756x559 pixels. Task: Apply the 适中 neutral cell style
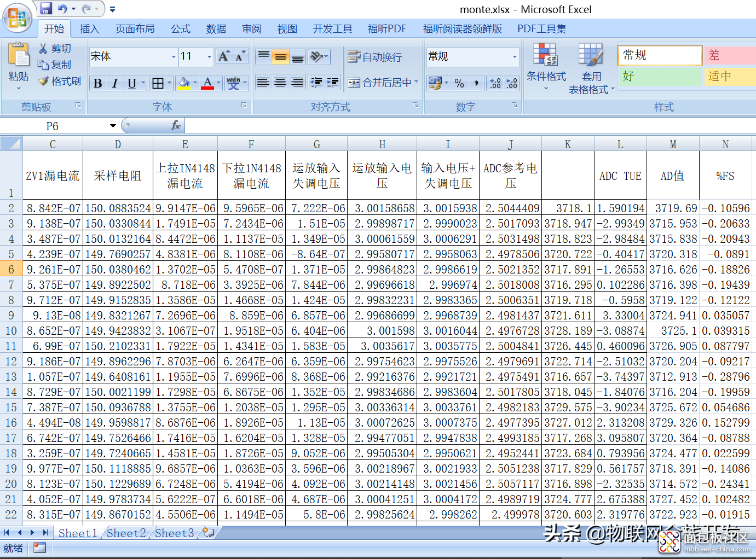[730, 76]
